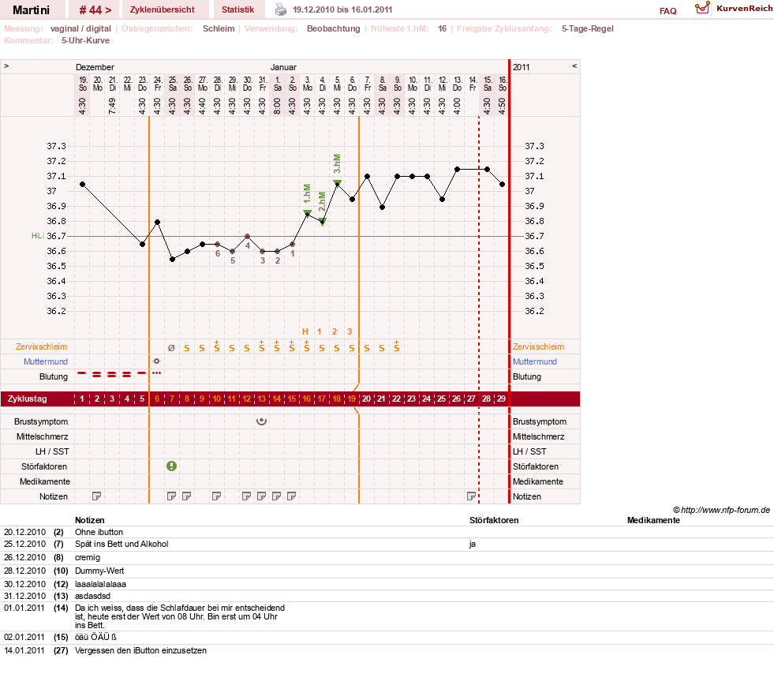This screenshot has width=774, height=700.
Task: Click the note text 'Ohne ibutton'
Action: (99, 532)
